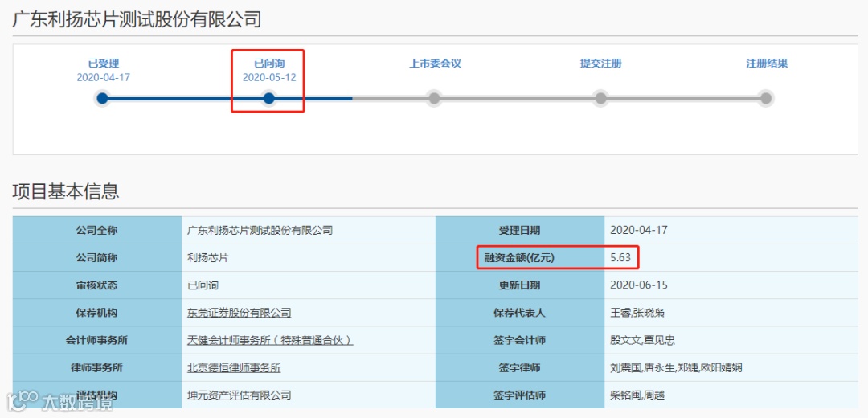The height and width of the screenshot is (418, 868).
Task: Click the 王睿,张晓枭 representatives cell
Action: pyautogui.click(x=731, y=313)
